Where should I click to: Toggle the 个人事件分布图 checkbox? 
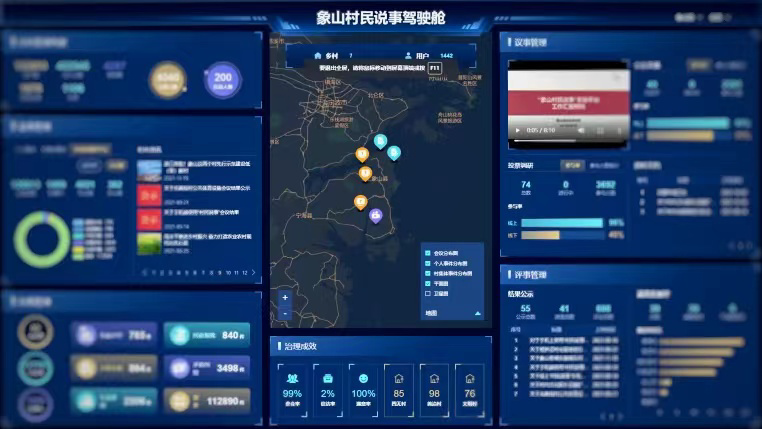(428, 264)
